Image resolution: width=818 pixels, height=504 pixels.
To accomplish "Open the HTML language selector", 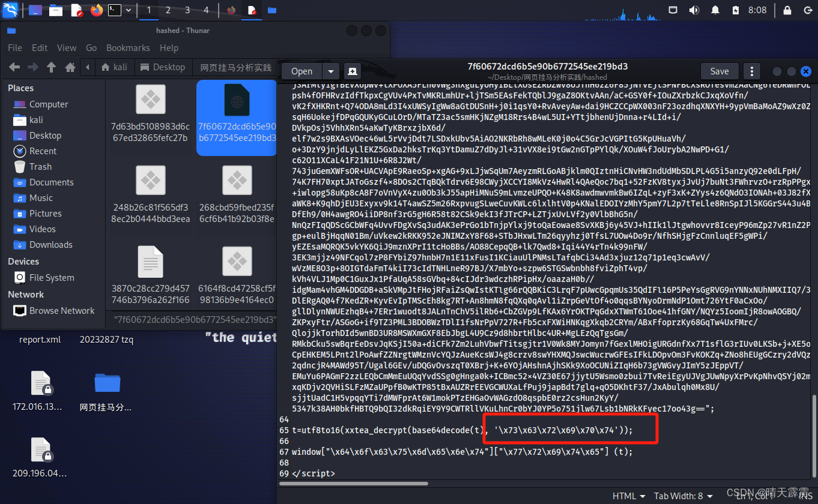I will point(629,496).
